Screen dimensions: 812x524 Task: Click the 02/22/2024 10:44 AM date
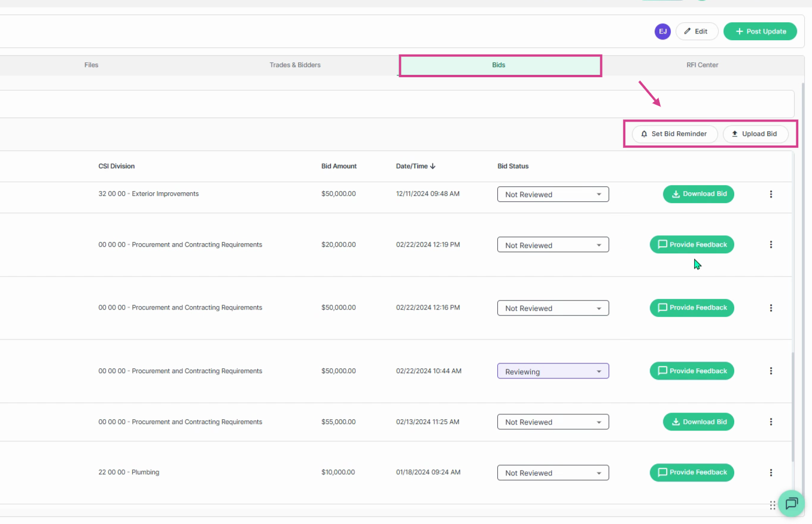pos(428,371)
